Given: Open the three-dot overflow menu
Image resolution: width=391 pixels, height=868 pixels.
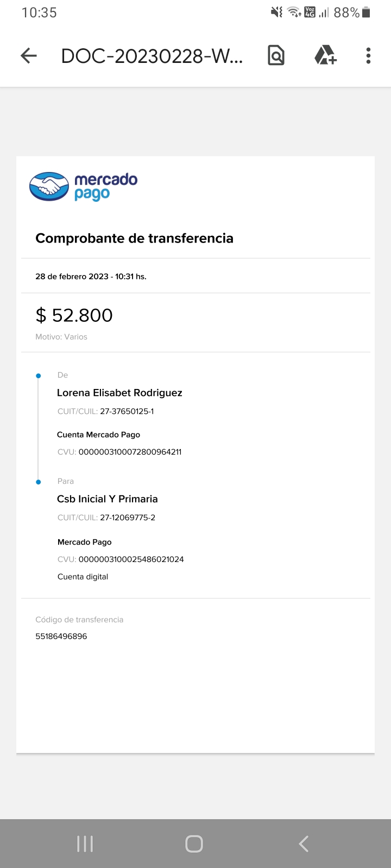Looking at the screenshot, I should pos(368,55).
